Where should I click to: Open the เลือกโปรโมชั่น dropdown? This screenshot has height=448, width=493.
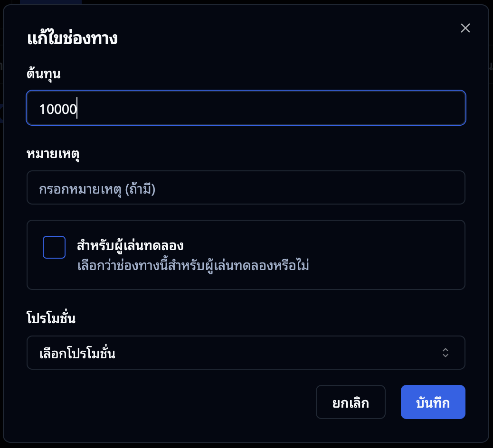[x=246, y=353]
